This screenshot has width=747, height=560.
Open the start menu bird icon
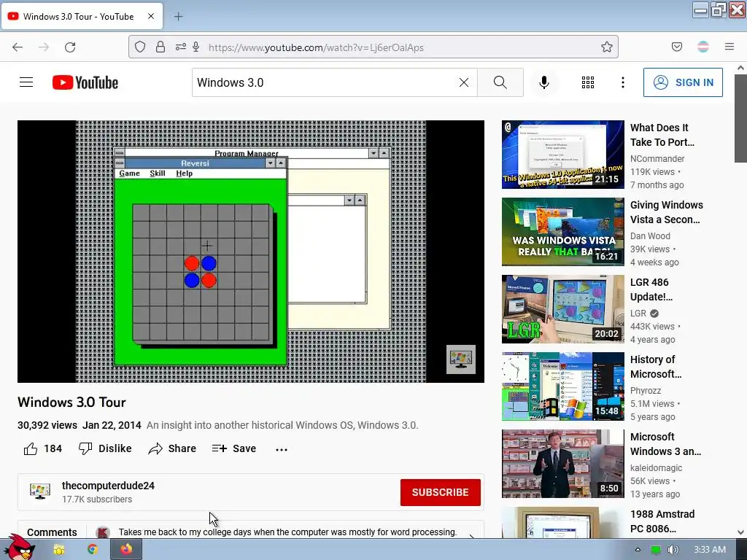pos(21,548)
